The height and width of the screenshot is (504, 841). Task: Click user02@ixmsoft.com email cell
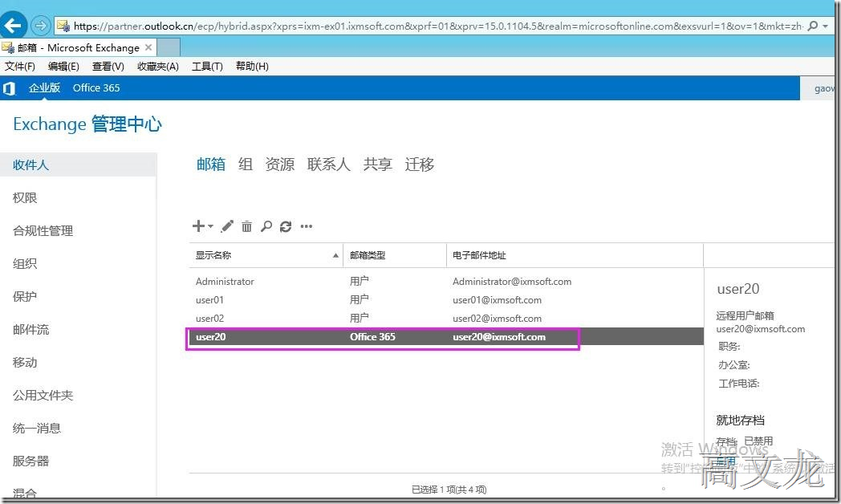point(497,319)
